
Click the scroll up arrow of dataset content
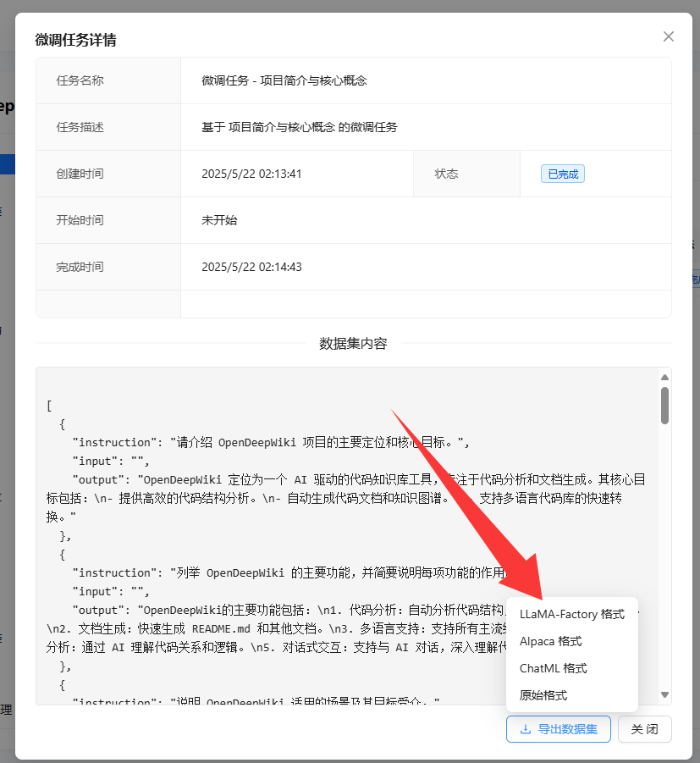pyautogui.click(x=665, y=378)
